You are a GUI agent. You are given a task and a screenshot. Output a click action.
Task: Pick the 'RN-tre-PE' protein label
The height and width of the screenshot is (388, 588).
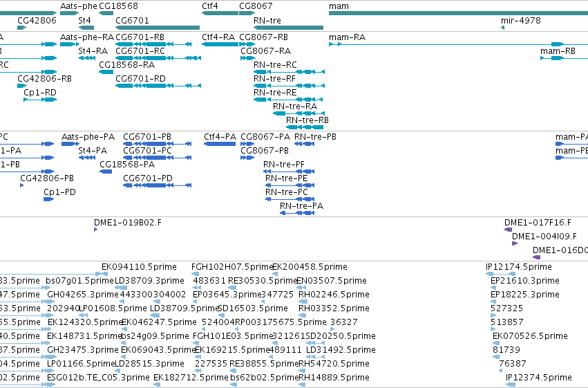tap(287, 178)
